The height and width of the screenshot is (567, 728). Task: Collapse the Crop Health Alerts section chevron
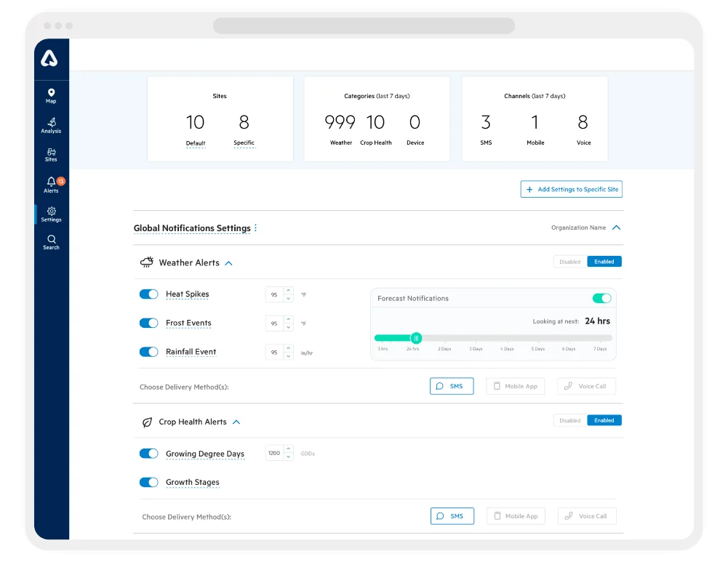pos(236,422)
